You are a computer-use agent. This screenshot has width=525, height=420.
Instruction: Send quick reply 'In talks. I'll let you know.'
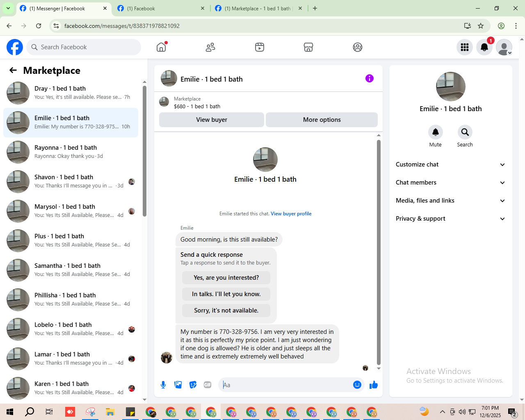tap(226, 294)
